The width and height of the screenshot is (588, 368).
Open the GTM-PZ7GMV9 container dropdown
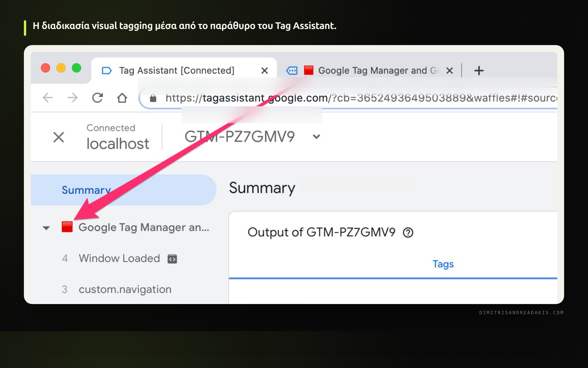point(316,137)
